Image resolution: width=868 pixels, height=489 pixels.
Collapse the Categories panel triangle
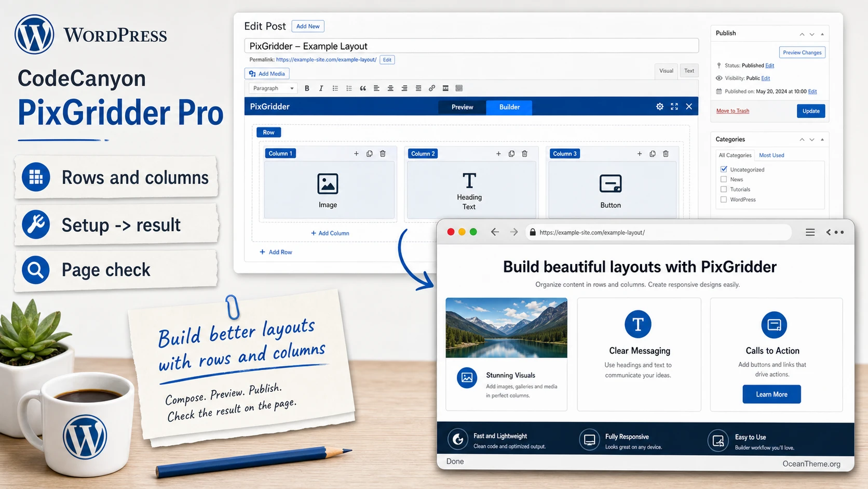(822, 140)
